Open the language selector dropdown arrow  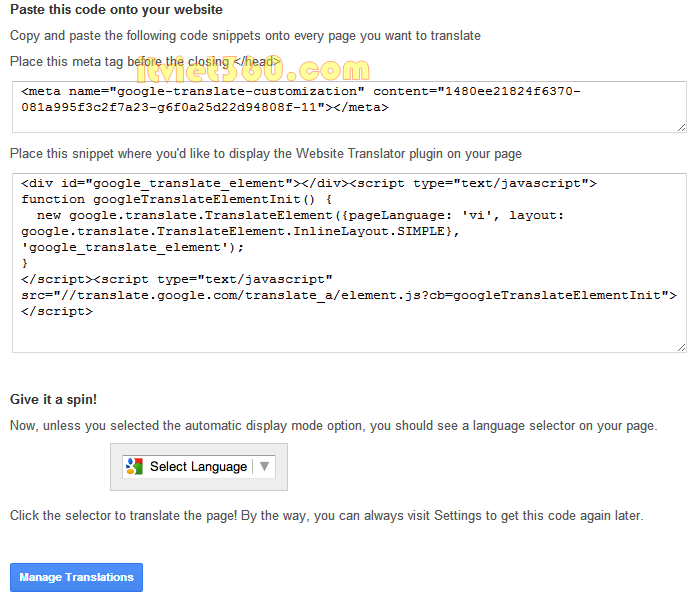264,467
